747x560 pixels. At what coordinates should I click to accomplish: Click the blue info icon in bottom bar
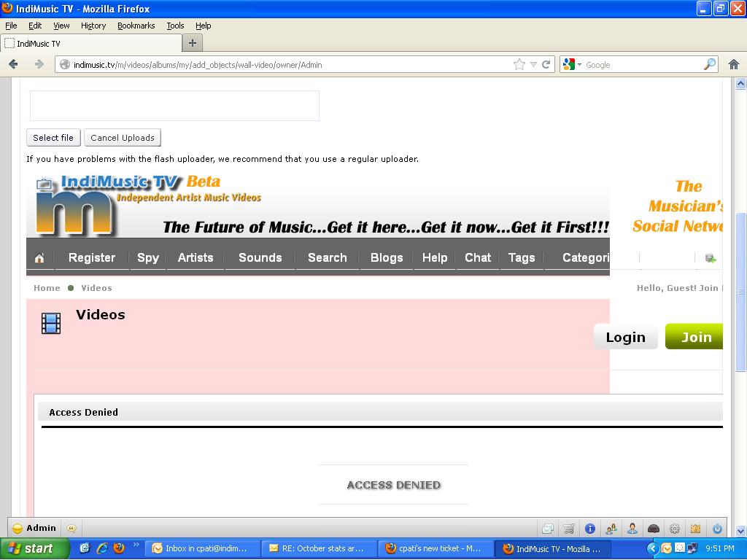(590, 529)
